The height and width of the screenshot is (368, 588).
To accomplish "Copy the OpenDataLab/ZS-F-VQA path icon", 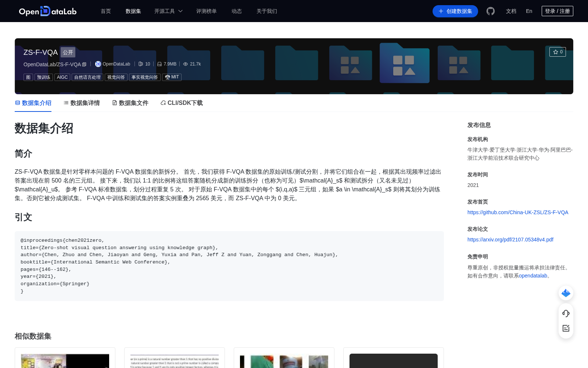I will coord(84,64).
